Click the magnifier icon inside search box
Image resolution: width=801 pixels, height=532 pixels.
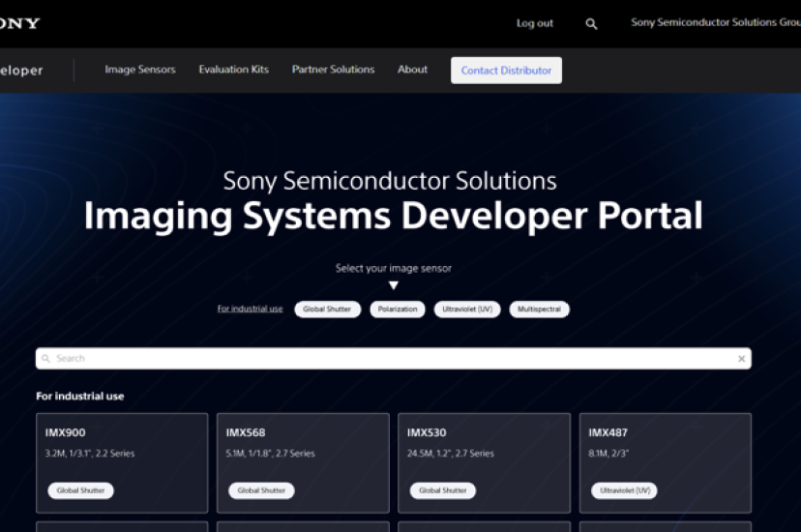46,359
